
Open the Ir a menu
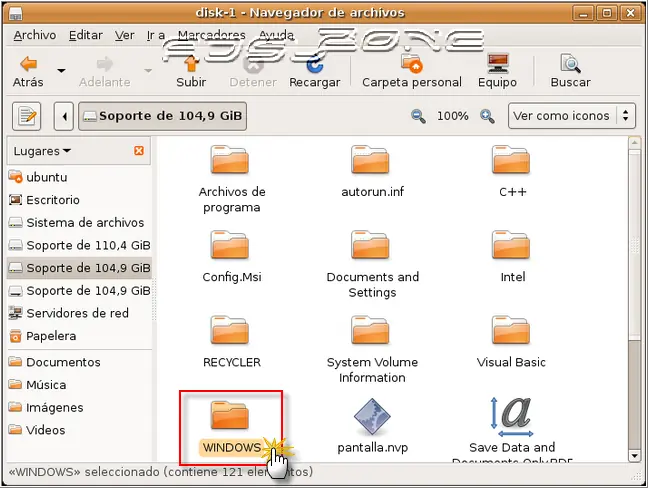tap(156, 36)
